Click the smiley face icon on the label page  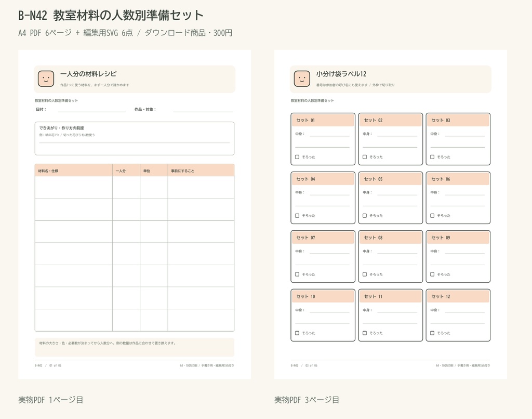tap(302, 79)
